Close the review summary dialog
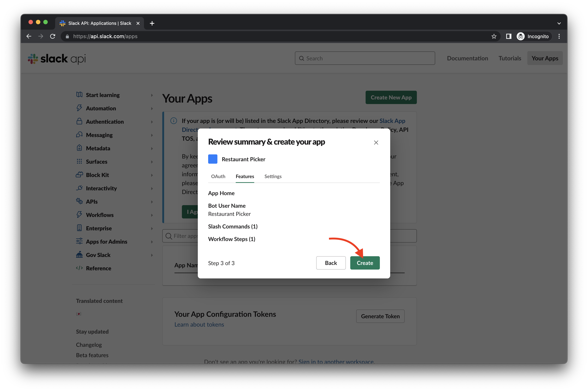Screen dimensions: 588x391 click(x=376, y=142)
